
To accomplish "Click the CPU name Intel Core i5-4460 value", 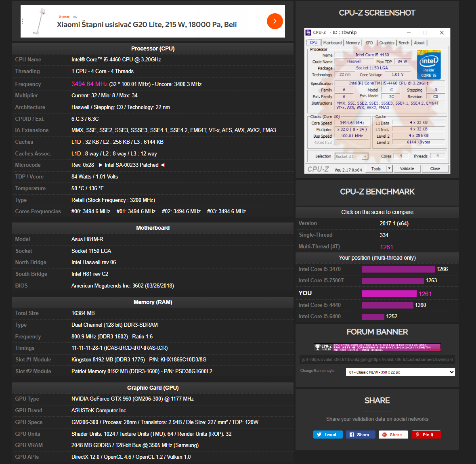I will pyautogui.click(x=116, y=59).
